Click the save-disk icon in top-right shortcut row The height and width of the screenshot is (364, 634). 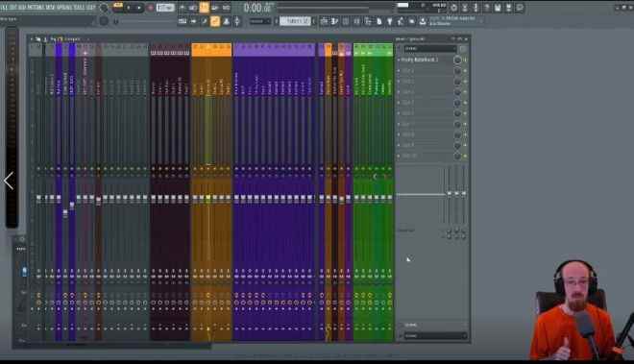(498, 8)
